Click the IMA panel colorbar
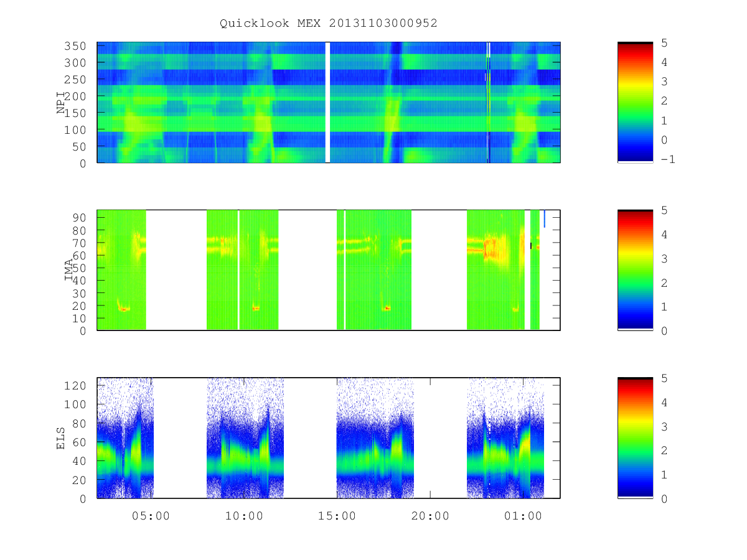 tap(635, 270)
